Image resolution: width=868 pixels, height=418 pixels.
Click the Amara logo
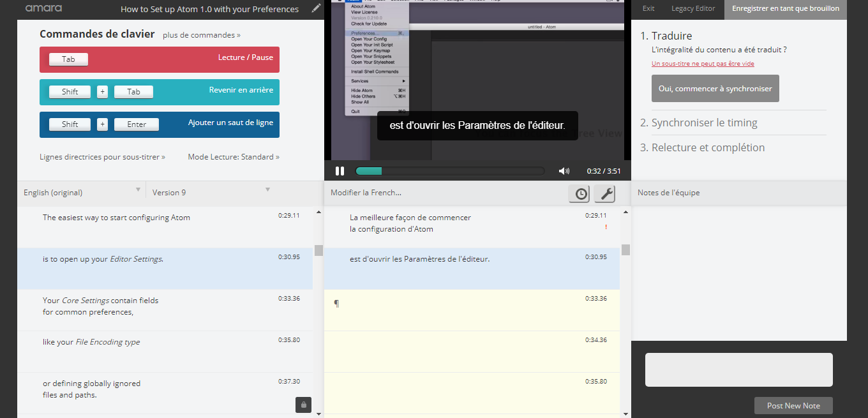(43, 8)
